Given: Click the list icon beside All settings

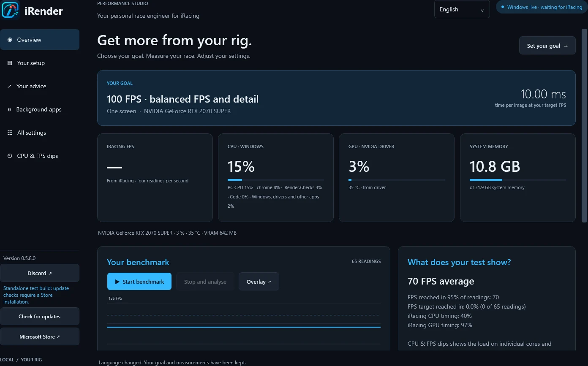Looking at the screenshot, I should [10, 133].
